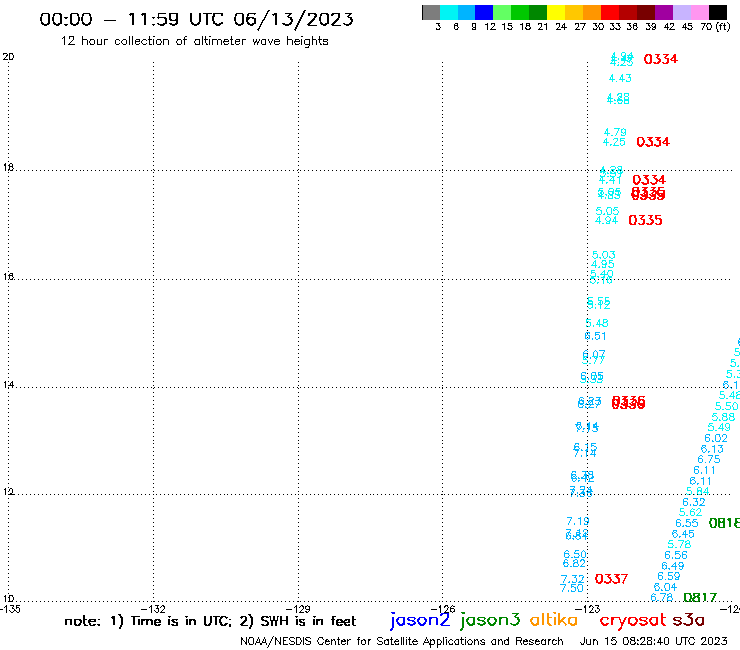Click 'NOAA/NESDIS Center for Satellite Applications and Research'
The width and height of the screenshot is (740, 650).
(402, 642)
